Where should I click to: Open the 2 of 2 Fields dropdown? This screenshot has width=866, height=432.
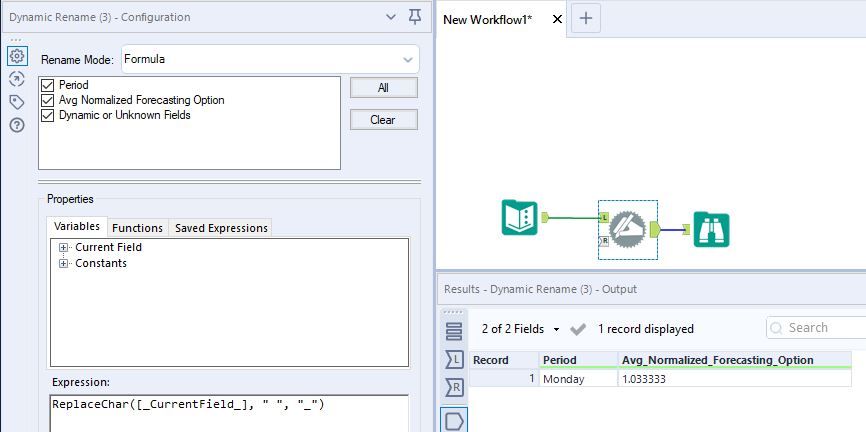tap(520, 329)
